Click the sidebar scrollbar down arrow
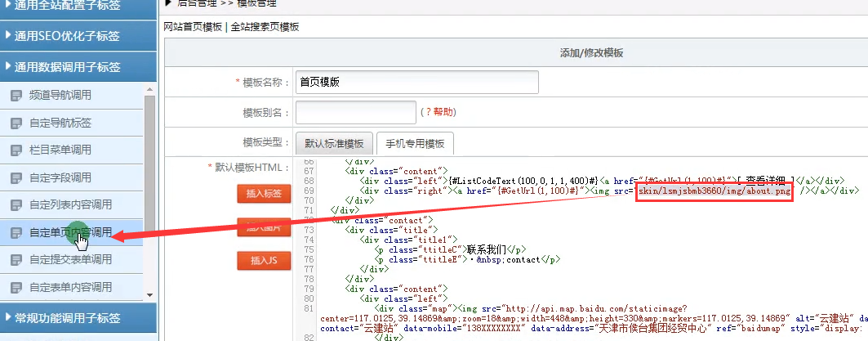Screen dimensions: 868x341 pyautogui.click(x=149, y=294)
